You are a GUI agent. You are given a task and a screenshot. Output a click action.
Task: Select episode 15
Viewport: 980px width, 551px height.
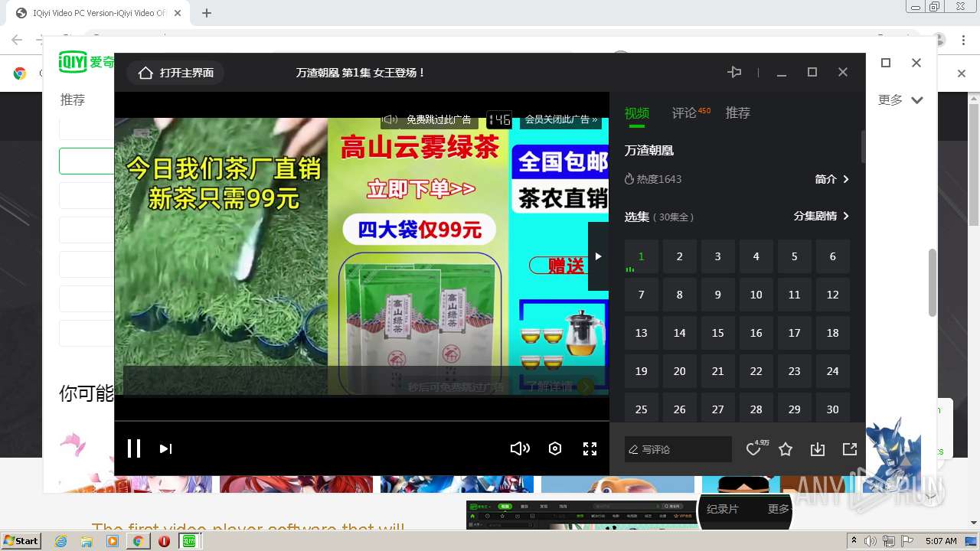click(x=718, y=333)
